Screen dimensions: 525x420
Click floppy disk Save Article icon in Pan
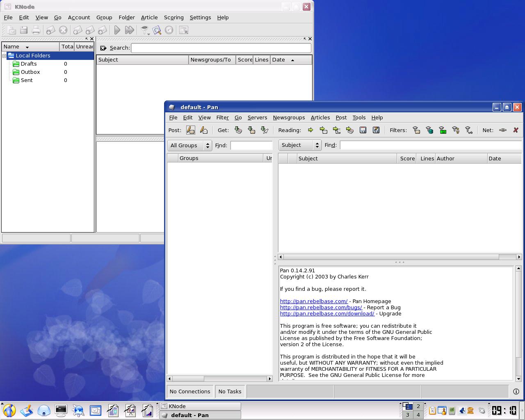point(363,130)
